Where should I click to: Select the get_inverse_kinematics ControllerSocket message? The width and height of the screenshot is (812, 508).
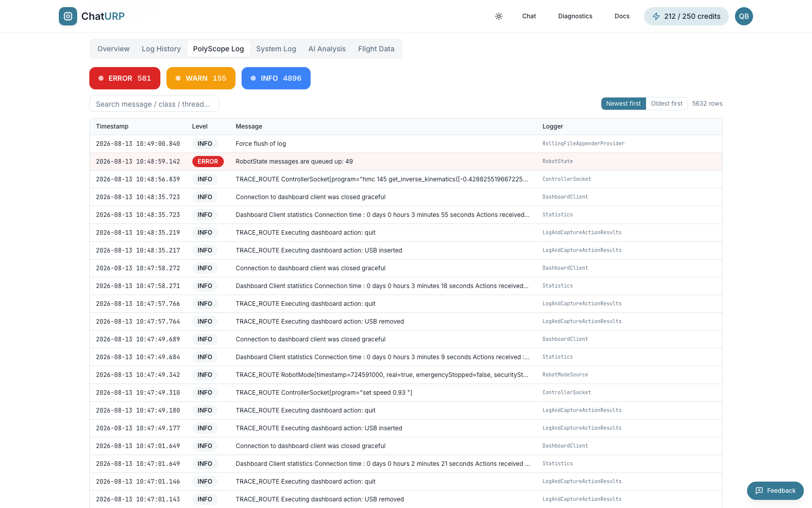pyautogui.click(x=382, y=179)
